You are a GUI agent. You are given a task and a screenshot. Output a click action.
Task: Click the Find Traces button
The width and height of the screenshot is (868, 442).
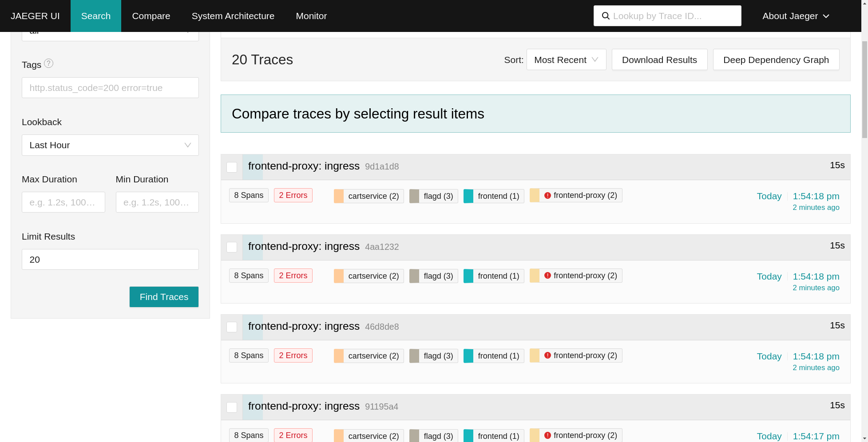click(163, 297)
